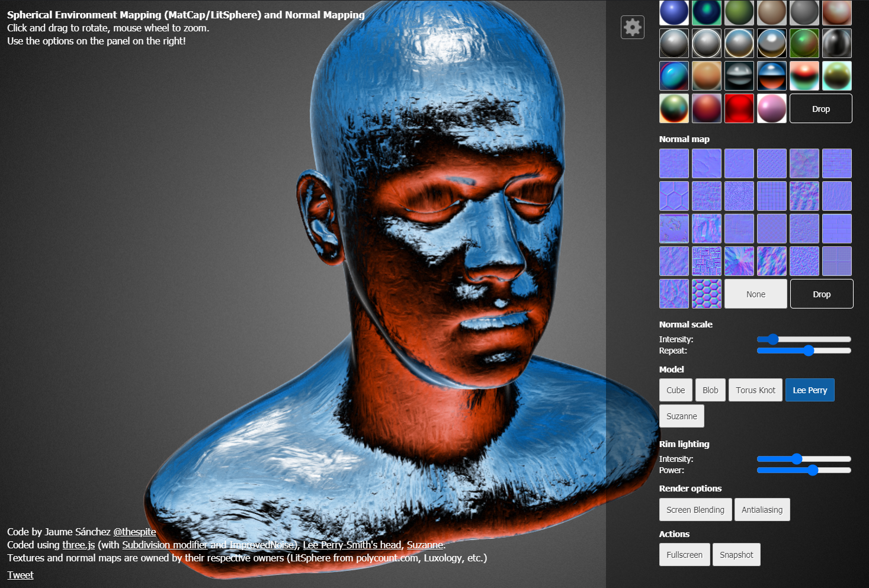The height and width of the screenshot is (588, 869).
Task: Toggle Antialiasing render option
Action: [x=762, y=510]
